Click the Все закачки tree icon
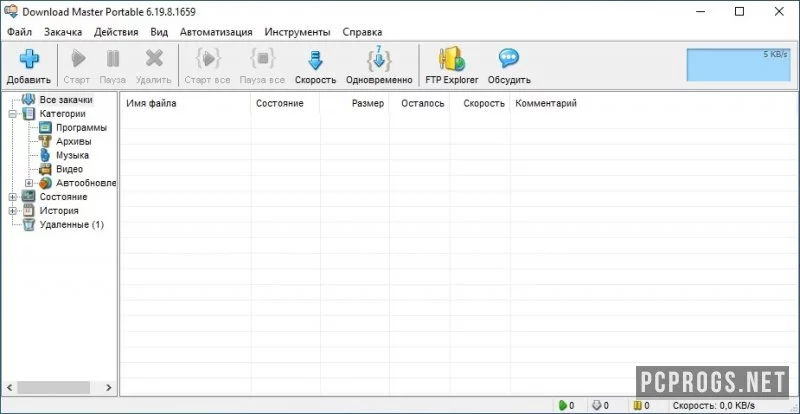The image size is (800, 414). click(x=29, y=100)
